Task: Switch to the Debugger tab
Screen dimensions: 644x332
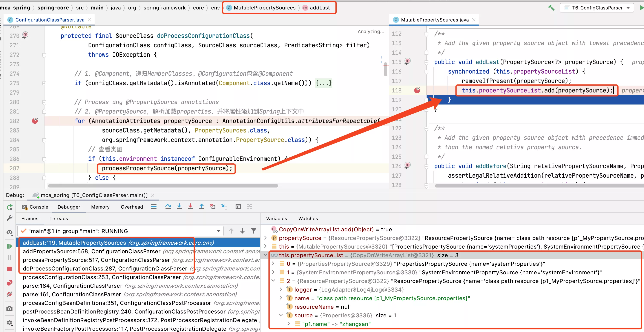Action: tap(69, 207)
